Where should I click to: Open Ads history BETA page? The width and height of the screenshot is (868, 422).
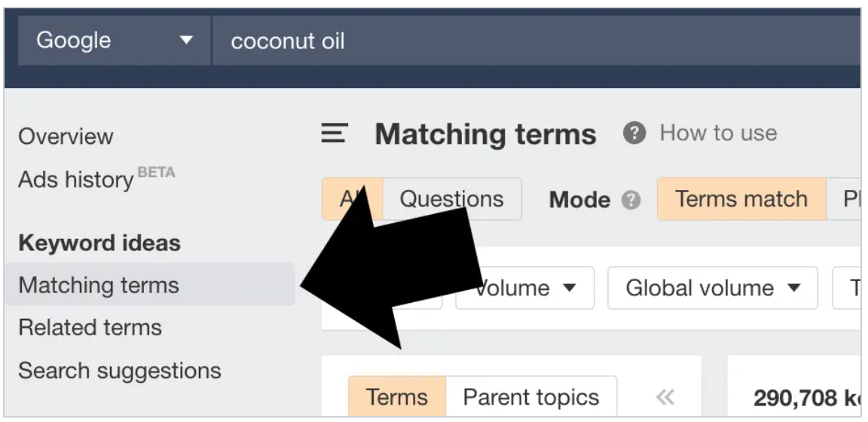97,179
